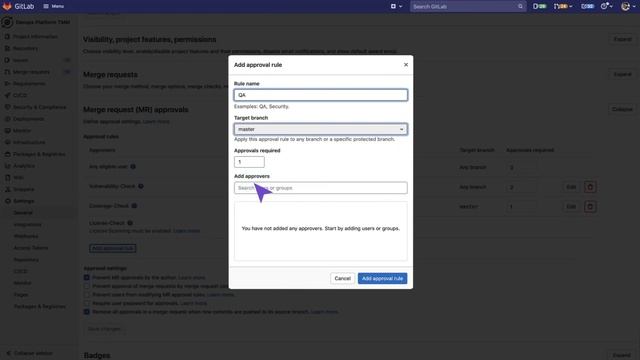Screen dimensions: 640x360
Task: Open Access Tokens under Settings
Action: (x=31, y=248)
